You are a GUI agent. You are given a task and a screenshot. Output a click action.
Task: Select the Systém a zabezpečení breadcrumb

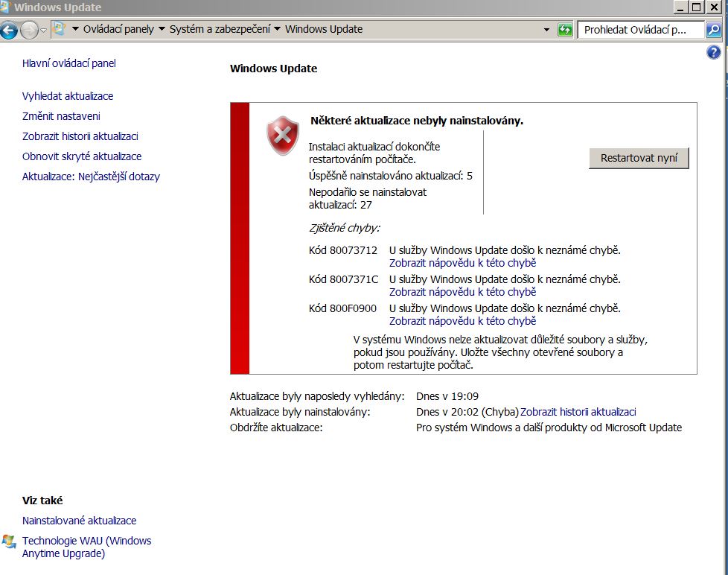click(220, 29)
